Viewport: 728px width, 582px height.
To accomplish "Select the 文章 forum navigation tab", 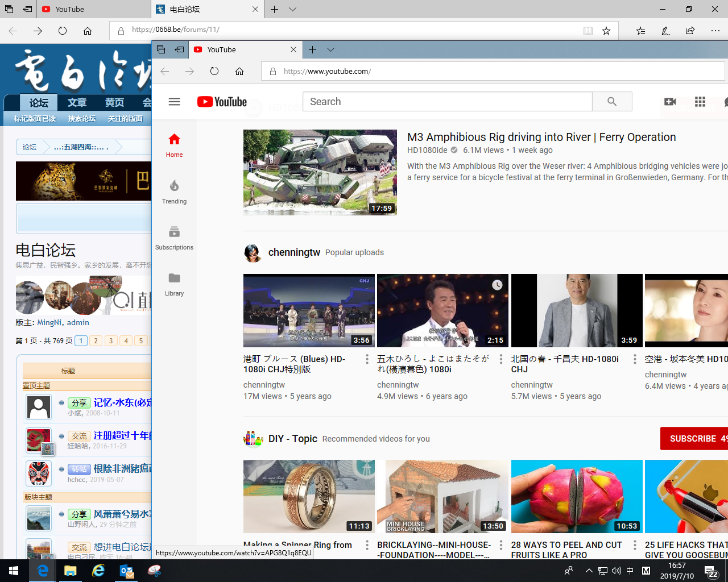I will pyautogui.click(x=77, y=103).
